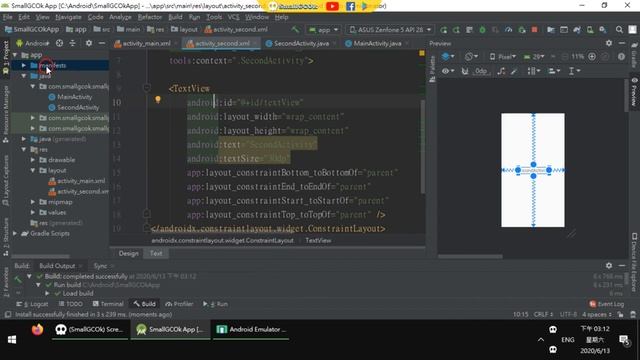Screen dimensions: 640x360
Task: Click the green Debug bug icon
Action: 482,30
